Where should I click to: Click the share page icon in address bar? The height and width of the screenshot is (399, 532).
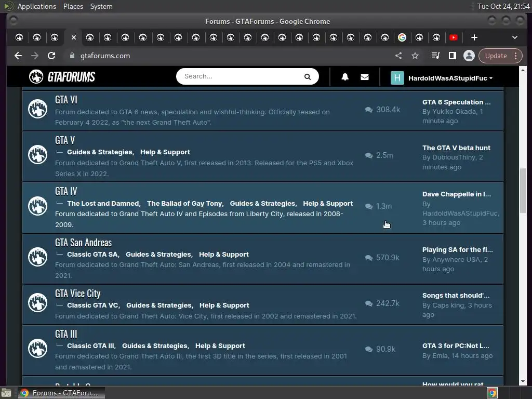398,56
